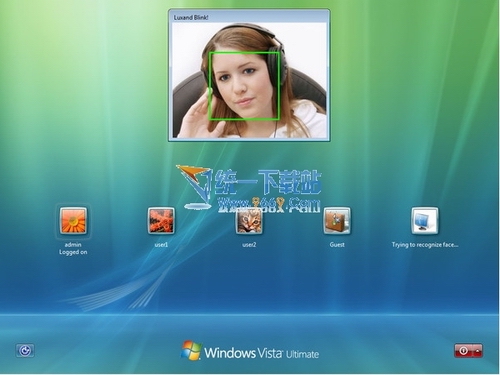Screen dimensions: 500x375
Task: Click the "admin" username label
Action: pos(73,245)
